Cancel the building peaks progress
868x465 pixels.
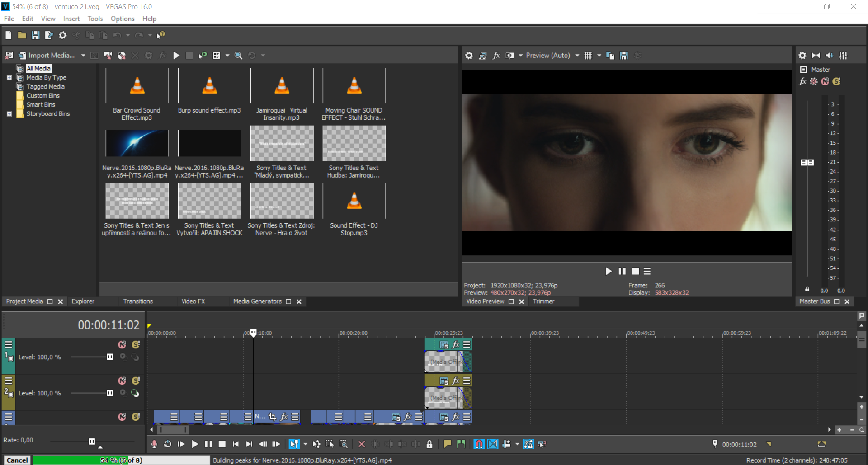(17, 460)
